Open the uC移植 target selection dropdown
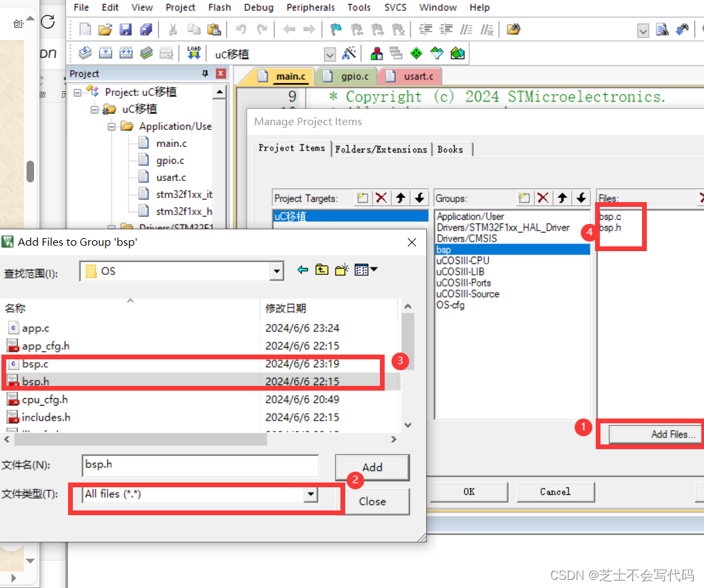 click(x=329, y=53)
